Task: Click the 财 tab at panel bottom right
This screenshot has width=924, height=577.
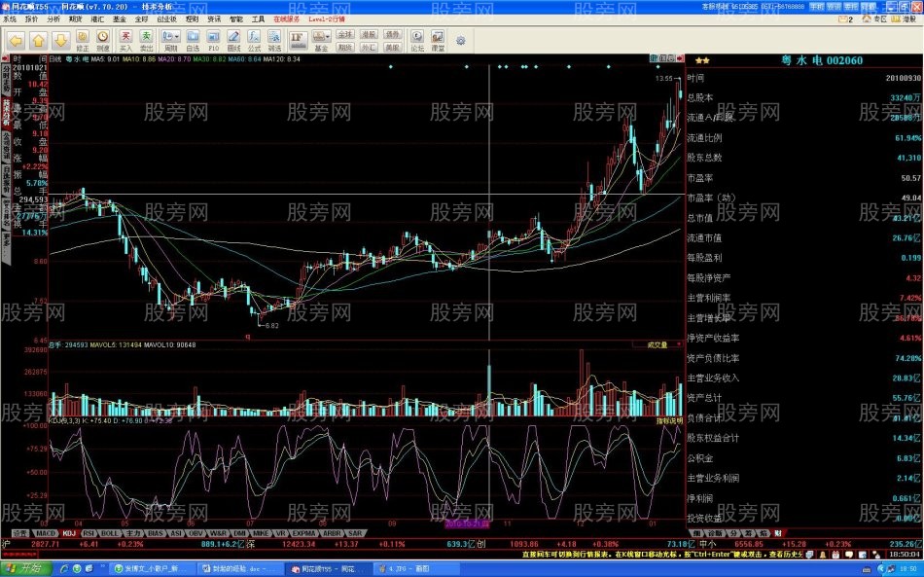Action: [778, 533]
